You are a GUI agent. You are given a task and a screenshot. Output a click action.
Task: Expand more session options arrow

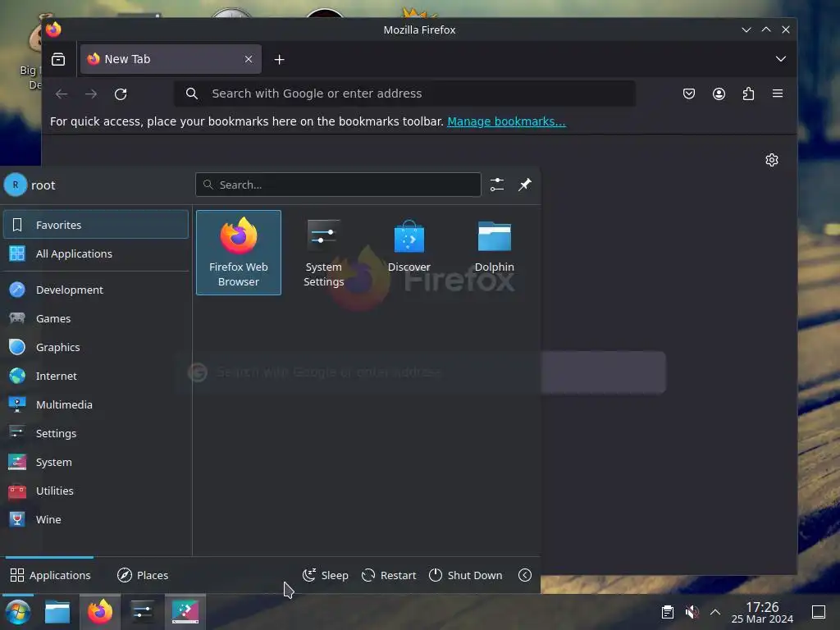tap(525, 575)
